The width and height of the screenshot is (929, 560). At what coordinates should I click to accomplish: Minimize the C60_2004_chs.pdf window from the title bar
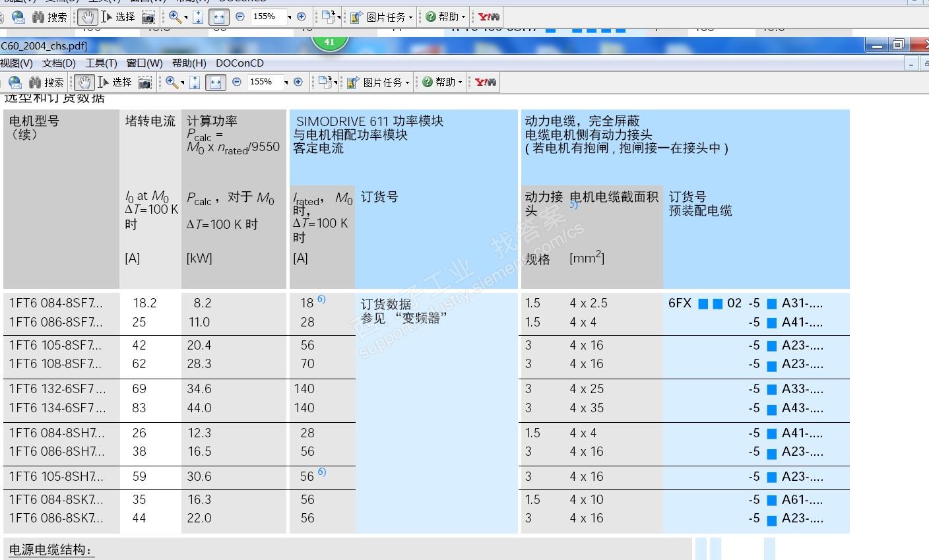(x=877, y=45)
